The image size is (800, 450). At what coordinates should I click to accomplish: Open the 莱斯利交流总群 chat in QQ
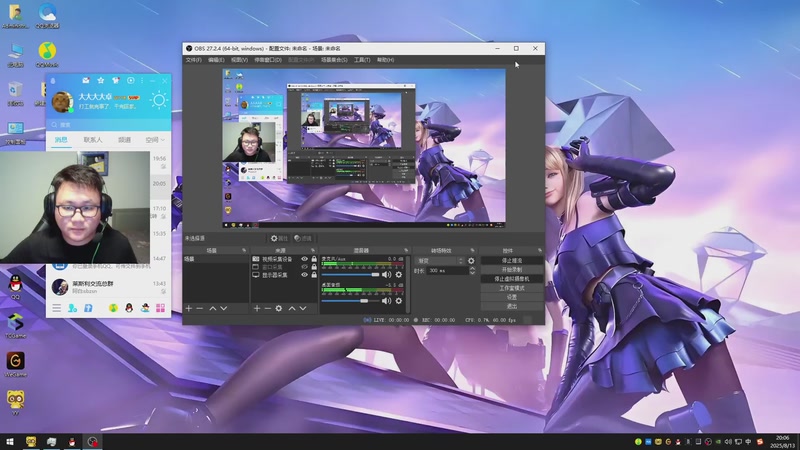tap(108, 287)
